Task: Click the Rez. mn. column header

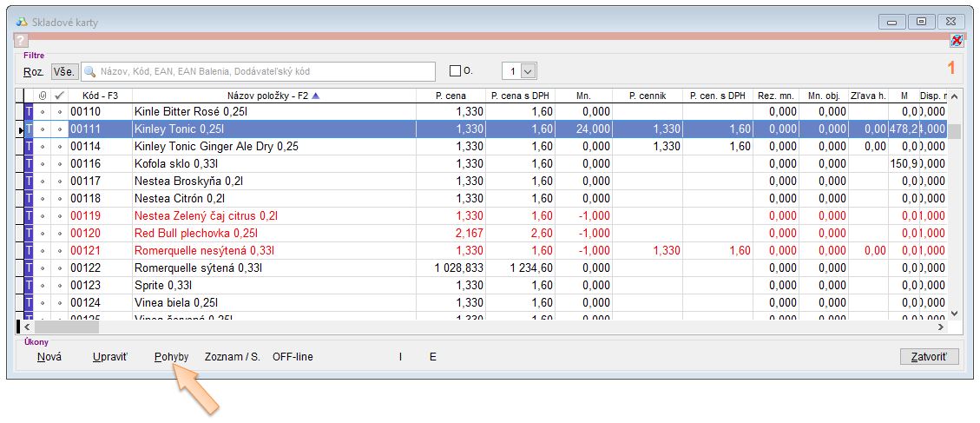Action: 776,96
